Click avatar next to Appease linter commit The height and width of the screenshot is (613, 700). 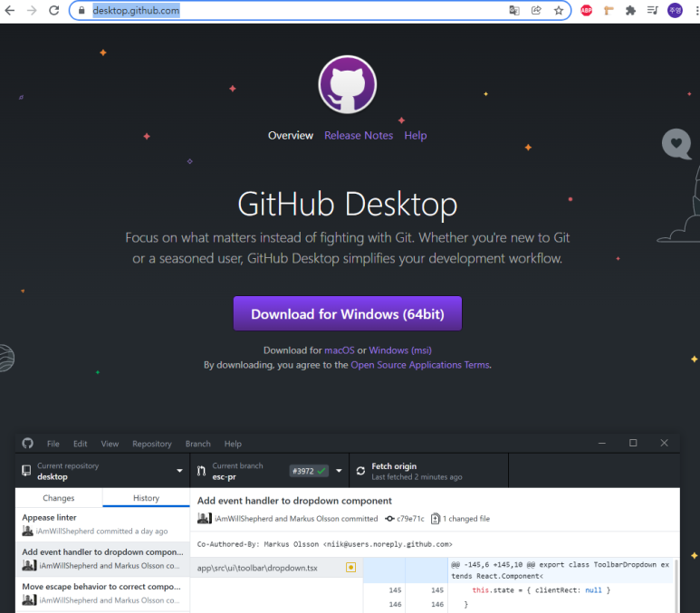[x=28, y=531]
